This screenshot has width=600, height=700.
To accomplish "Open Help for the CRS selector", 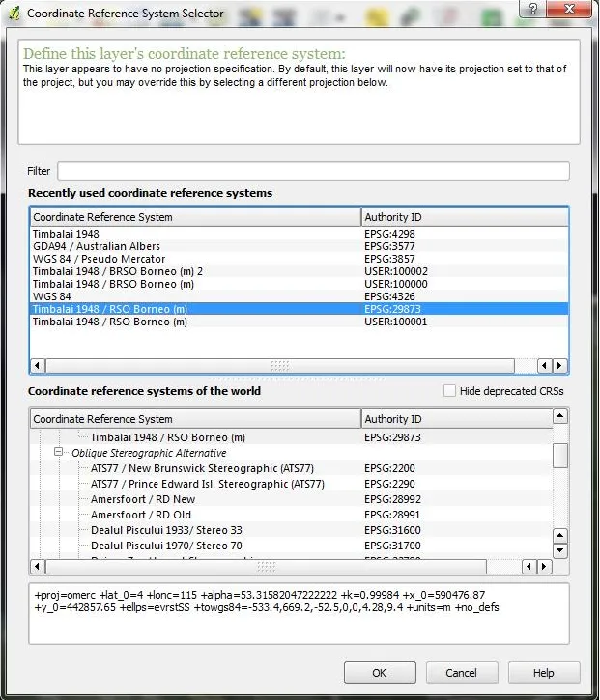I will (543, 673).
